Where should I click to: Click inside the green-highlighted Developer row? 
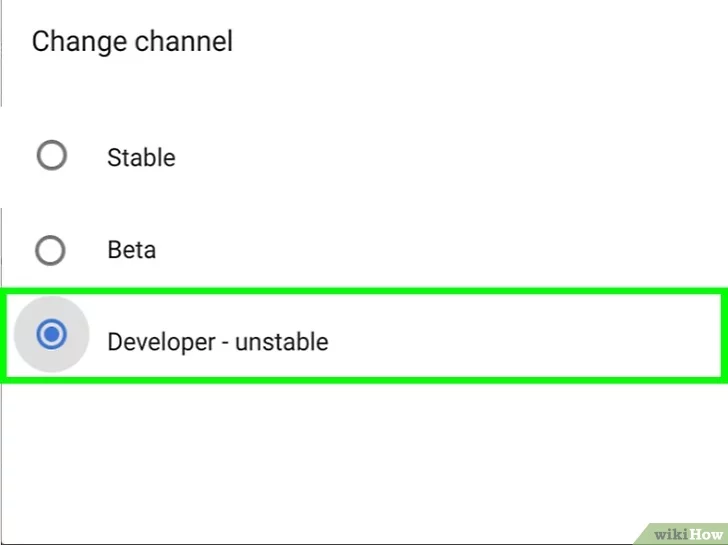click(364, 336)
